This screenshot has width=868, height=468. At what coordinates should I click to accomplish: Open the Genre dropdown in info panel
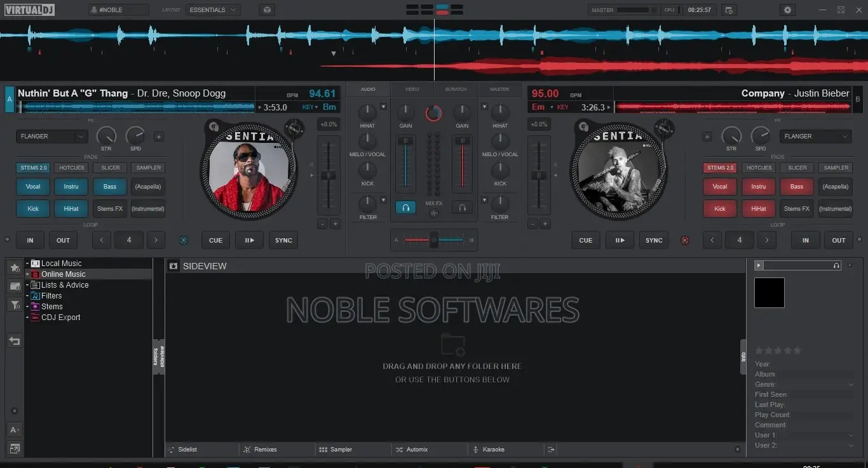(x=851, y=385)
